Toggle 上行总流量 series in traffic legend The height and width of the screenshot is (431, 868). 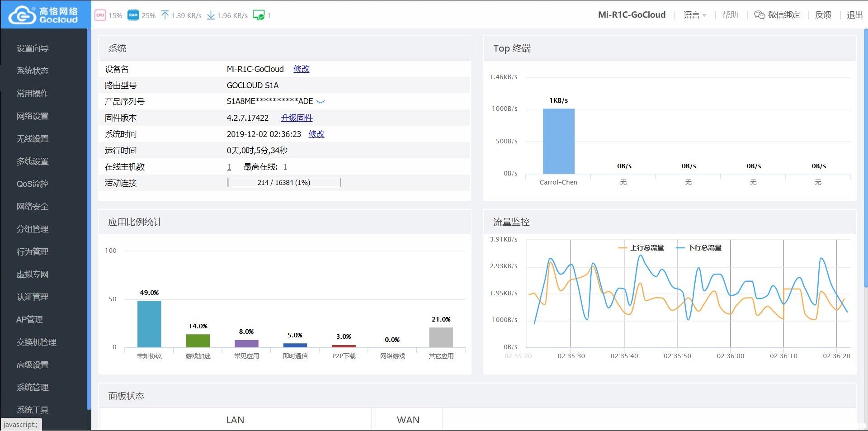(x=641, y=248)
